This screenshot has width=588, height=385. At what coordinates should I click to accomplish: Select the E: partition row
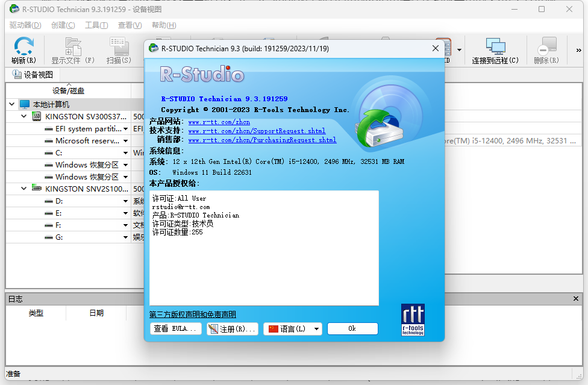[68, 213]
